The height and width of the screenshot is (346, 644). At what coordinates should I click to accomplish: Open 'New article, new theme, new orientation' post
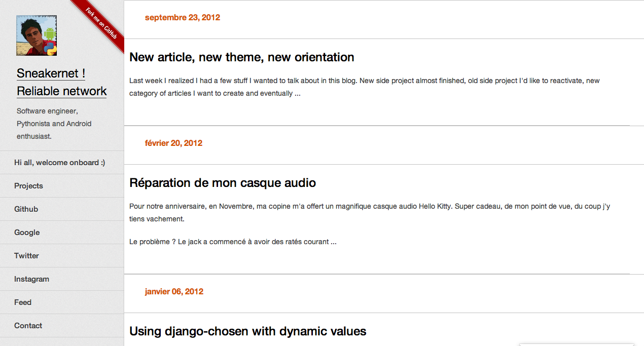click(241, 57)
